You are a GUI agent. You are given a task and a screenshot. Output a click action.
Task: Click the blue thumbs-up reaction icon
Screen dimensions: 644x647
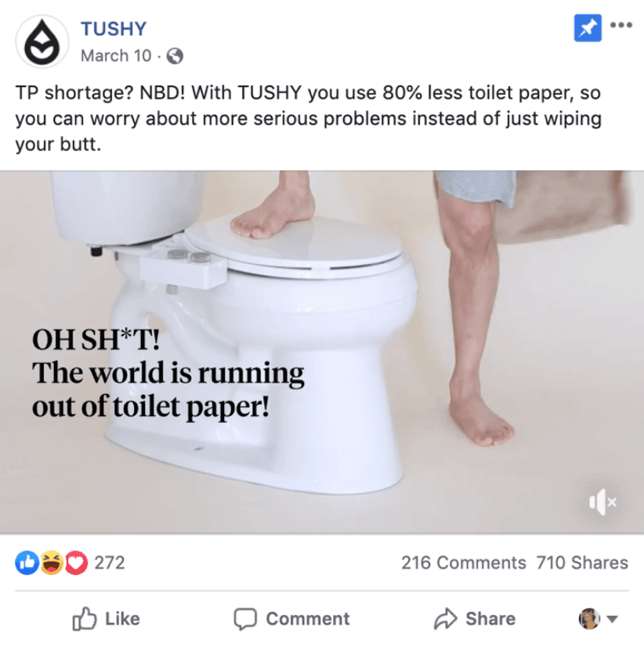pos(27,562)
